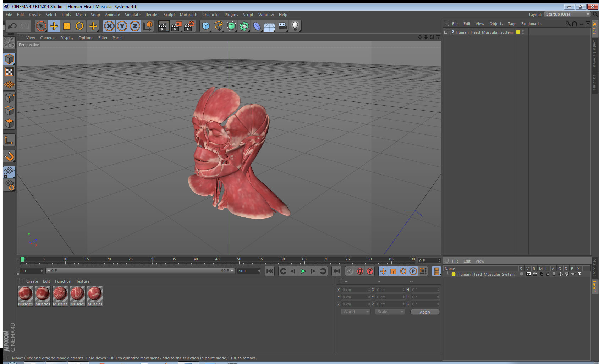Toggle object visibility dots in Object Manager
The width and height of the screenshot is (599, 364).
point(523,32)
